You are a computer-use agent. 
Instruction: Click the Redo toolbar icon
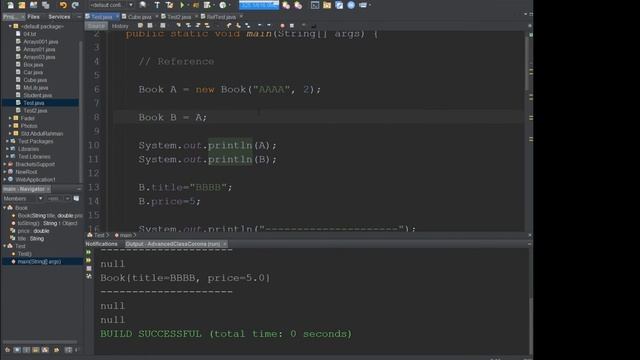click(x=75, y=5)
